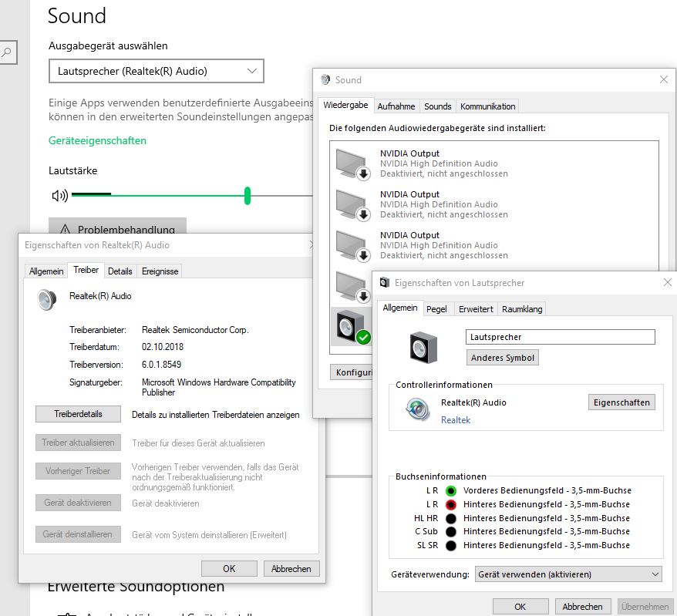
Task: Click the Realtek(R) Audio speaker icon in driver properties
Action: coord(46,300)
